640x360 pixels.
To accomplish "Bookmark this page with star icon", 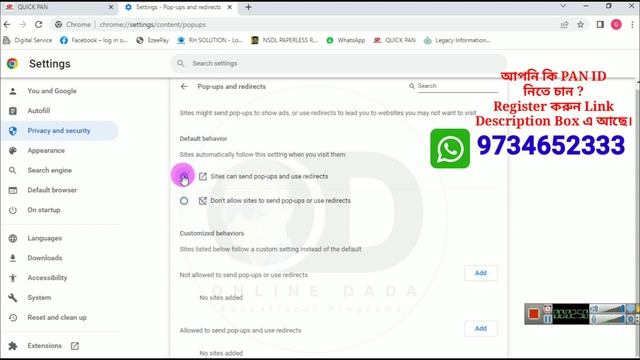I will tap(580, 24).
